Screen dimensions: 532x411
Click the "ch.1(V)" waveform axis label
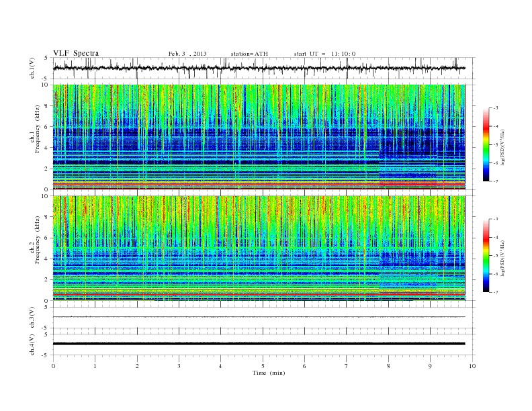[x=32, y=68]
